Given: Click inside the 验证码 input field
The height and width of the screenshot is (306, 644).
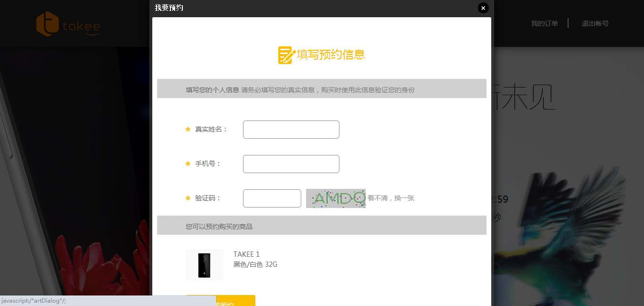Looking at the screenshot, I should 272,198.
